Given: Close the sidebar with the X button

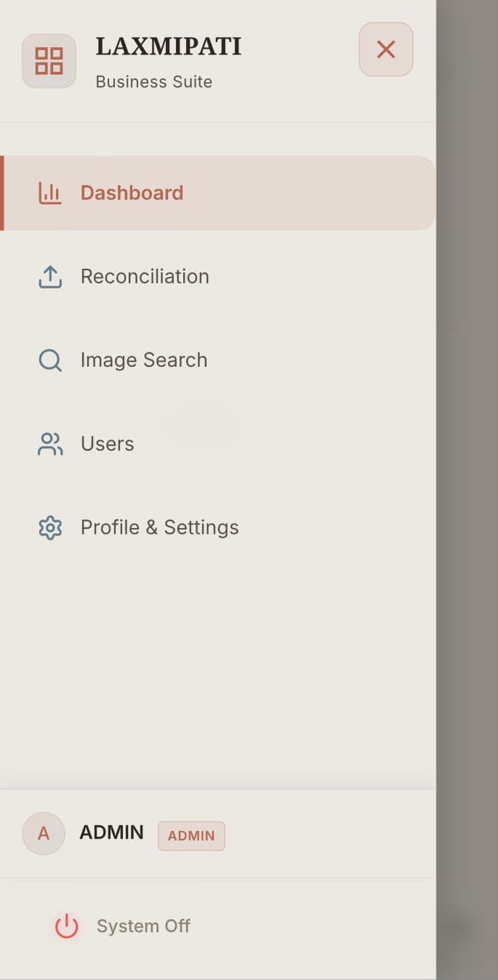Looking at the screenshot, I should coord(386,49).
